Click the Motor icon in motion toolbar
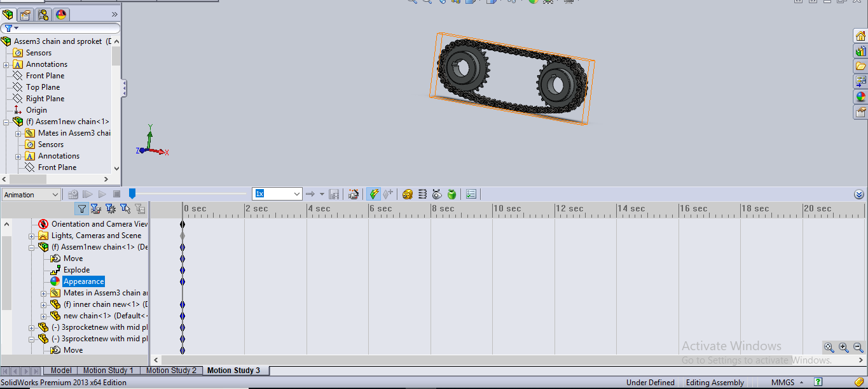Image resolution: width=868 pixels, height=389 pixels. tap(408, 194)
